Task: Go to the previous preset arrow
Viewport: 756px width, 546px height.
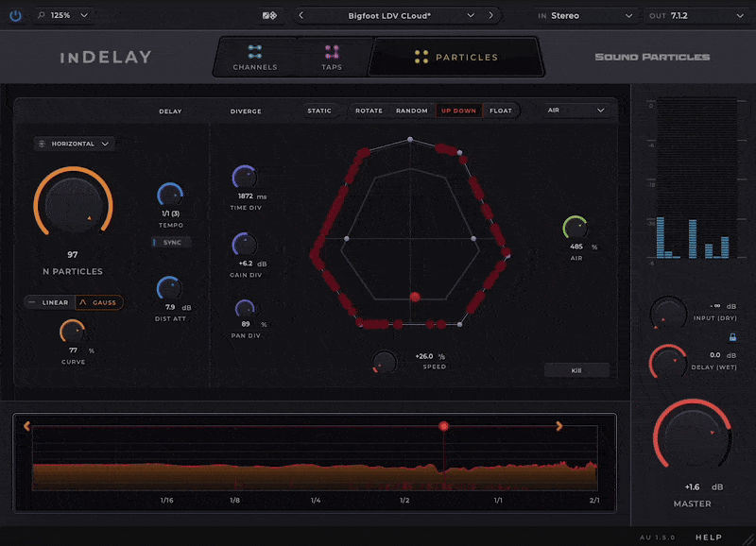Action: pyautogui.click(x=301, y=15)
